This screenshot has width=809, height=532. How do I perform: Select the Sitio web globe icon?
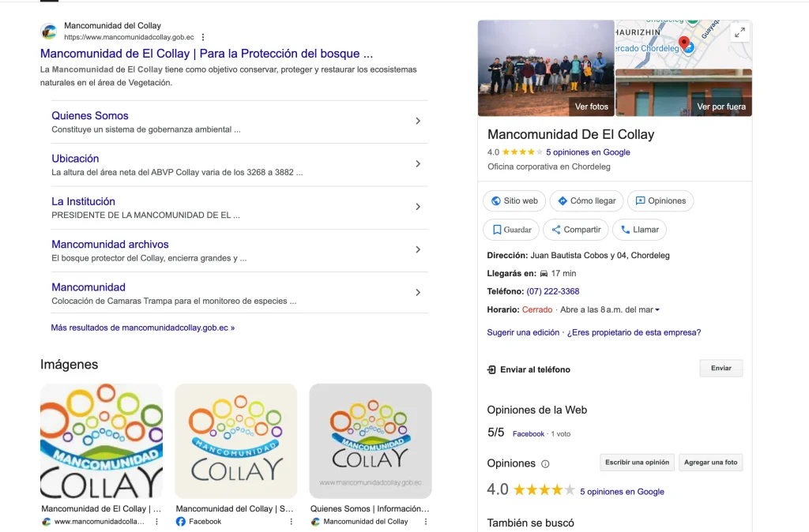click(497, 200)
